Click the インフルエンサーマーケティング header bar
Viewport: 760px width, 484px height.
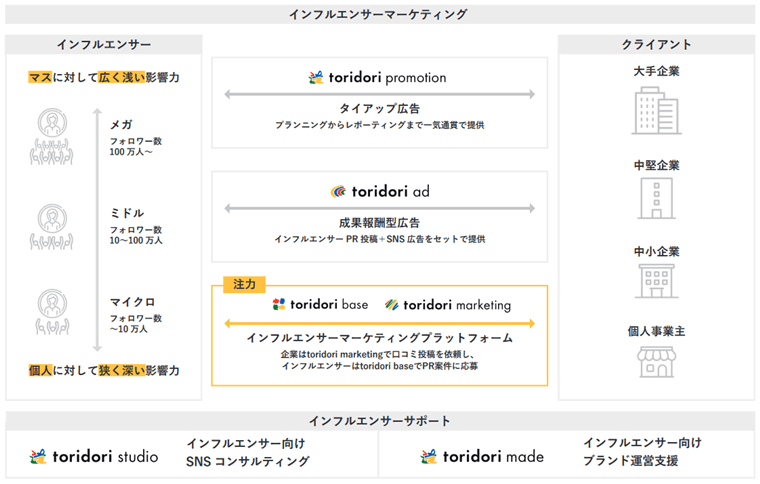coord(379,14)
